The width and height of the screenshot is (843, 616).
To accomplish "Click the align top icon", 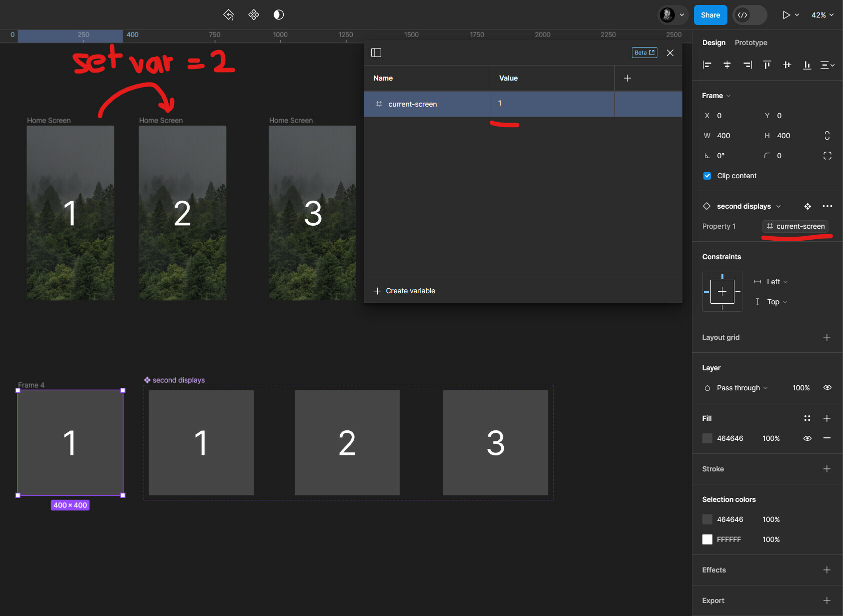I will coord(767,65).
